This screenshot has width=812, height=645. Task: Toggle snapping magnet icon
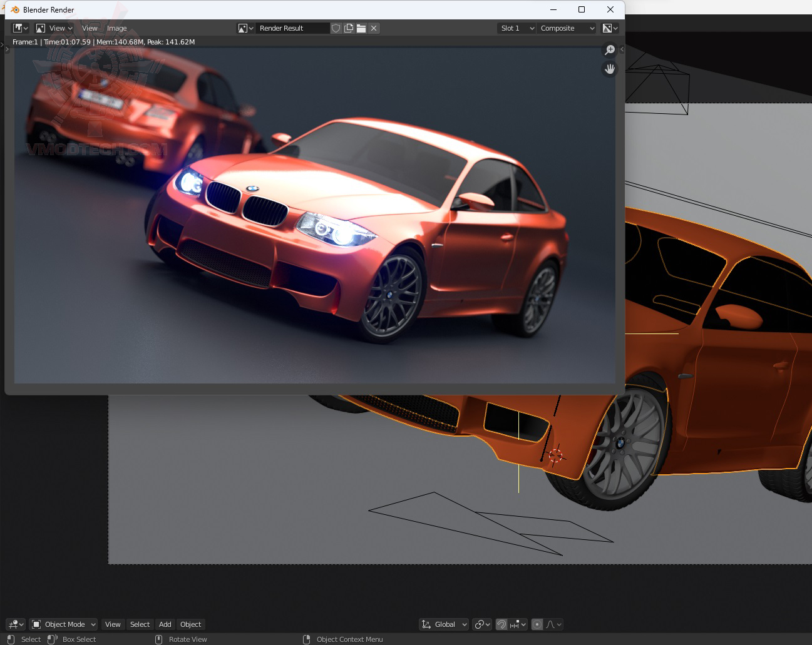click(501, 624)
